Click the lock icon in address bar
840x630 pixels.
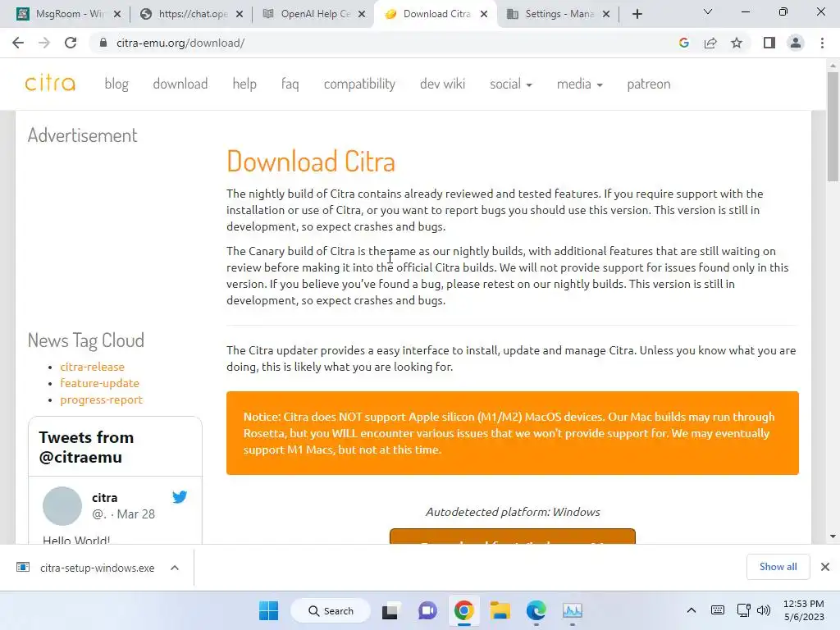click(103, 43)
